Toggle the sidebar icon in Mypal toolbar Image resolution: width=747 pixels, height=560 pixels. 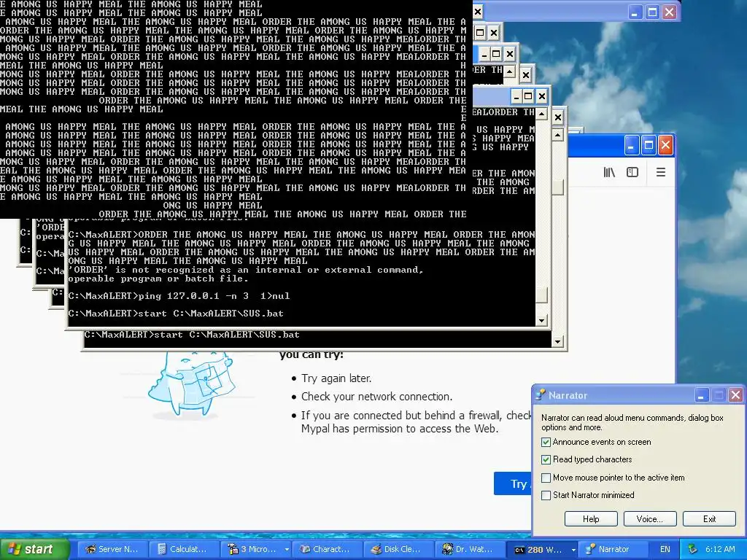[632, 172]
